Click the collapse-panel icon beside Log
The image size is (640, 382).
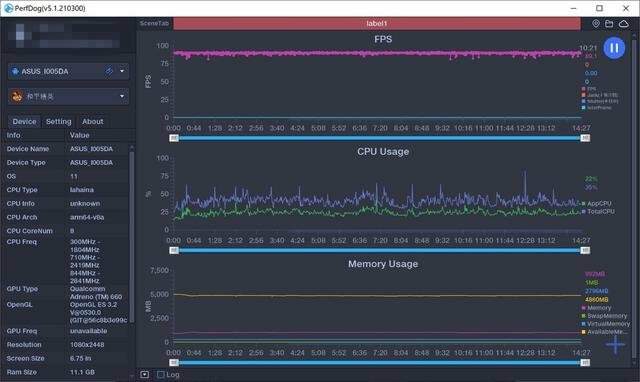click(144, 374)
